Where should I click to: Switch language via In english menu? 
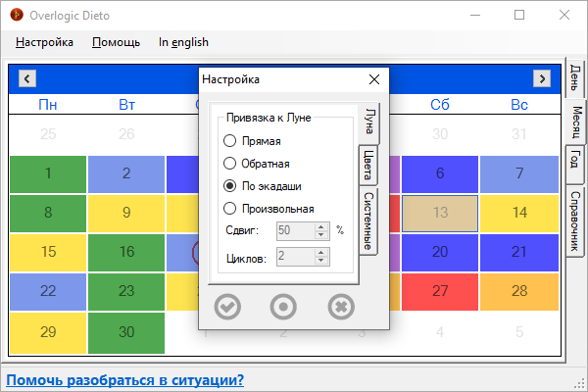pos(183,42)
